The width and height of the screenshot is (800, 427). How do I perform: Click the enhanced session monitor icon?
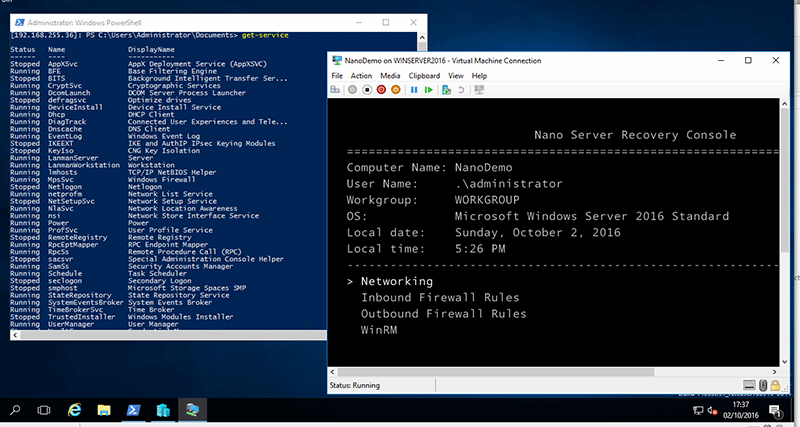[x=479, y=90]
